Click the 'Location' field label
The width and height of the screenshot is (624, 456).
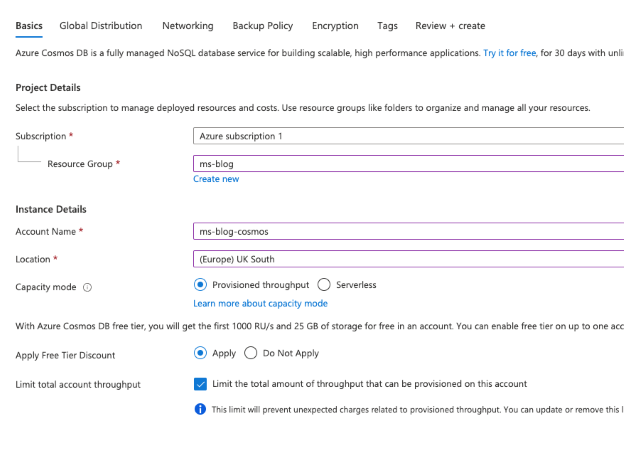click(x=33, y=259)
